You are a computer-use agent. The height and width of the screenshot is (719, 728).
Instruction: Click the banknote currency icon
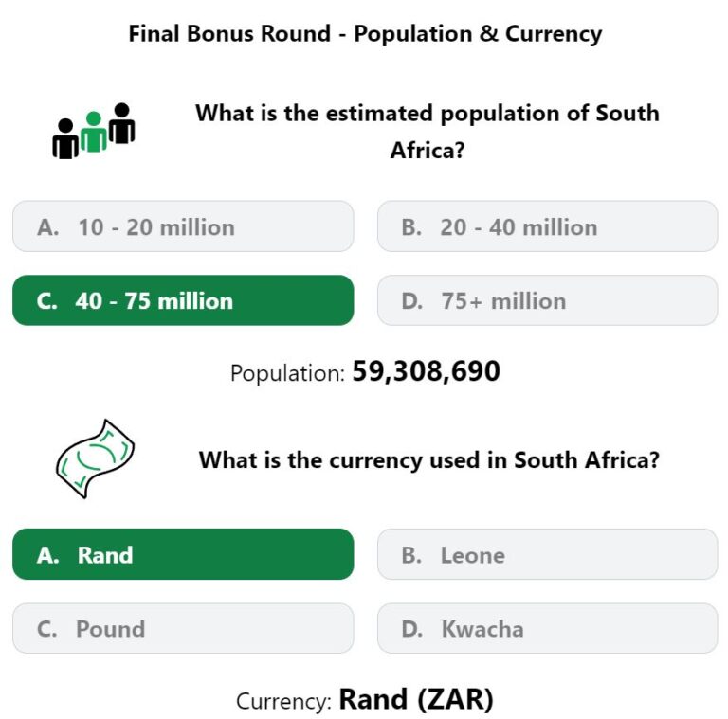95,458
